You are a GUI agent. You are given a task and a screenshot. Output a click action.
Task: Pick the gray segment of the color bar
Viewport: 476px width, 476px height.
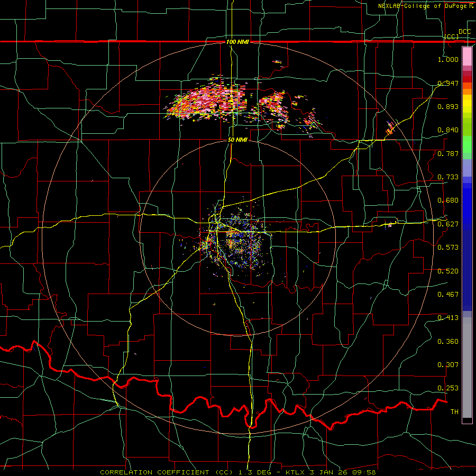coord(467,368)
